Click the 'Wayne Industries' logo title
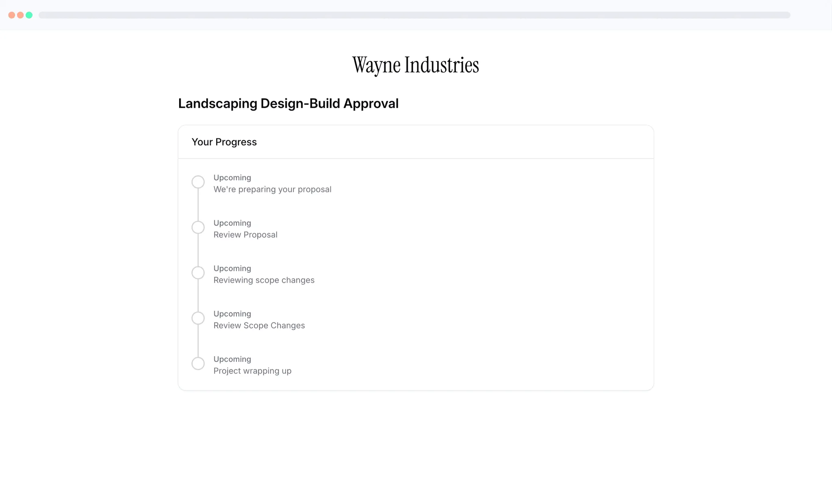Viewport: 832px width, 504px height. (x=416, y=65)
